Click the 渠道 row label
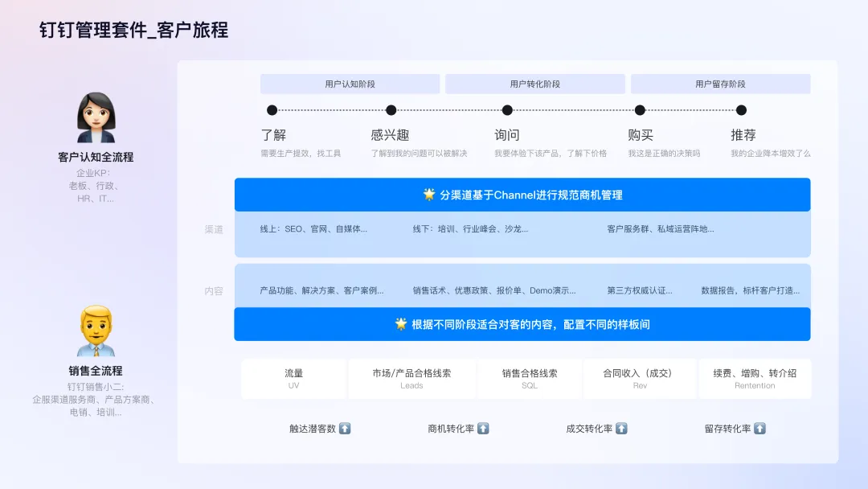868x489 pixels. [x=214, y=229]
